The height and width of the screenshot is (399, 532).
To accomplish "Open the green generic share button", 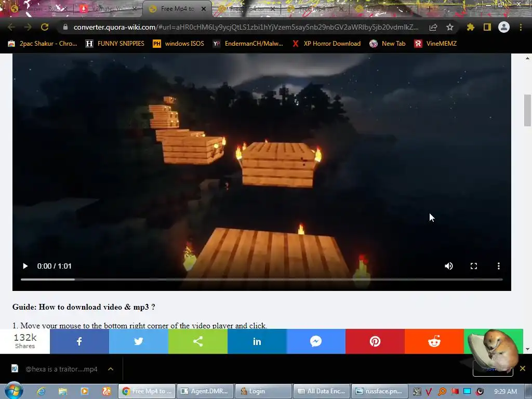I will pos(198,341).
